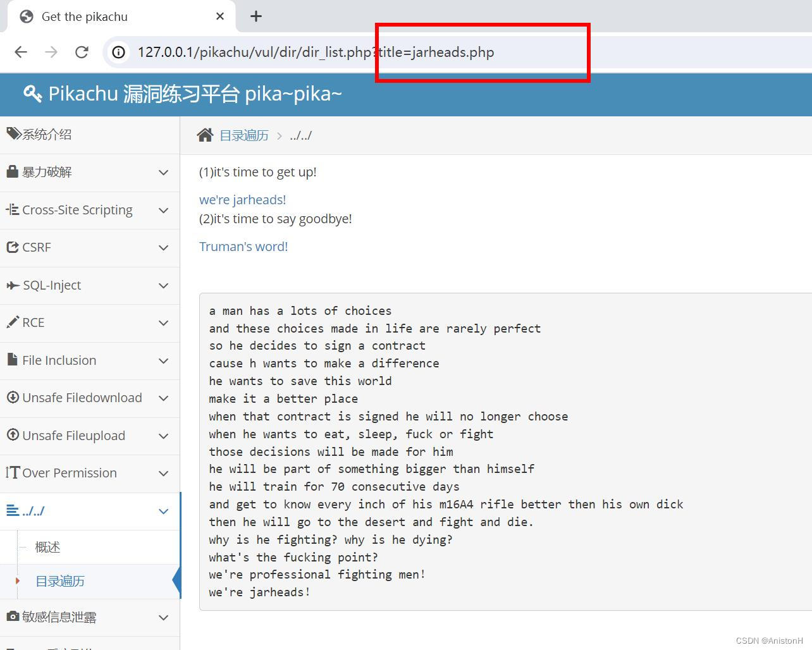The height and width of the screenshot is (650, 812).
Task: Click the download icon beside Unsafe Filedownload
Action: pos(13,397)
